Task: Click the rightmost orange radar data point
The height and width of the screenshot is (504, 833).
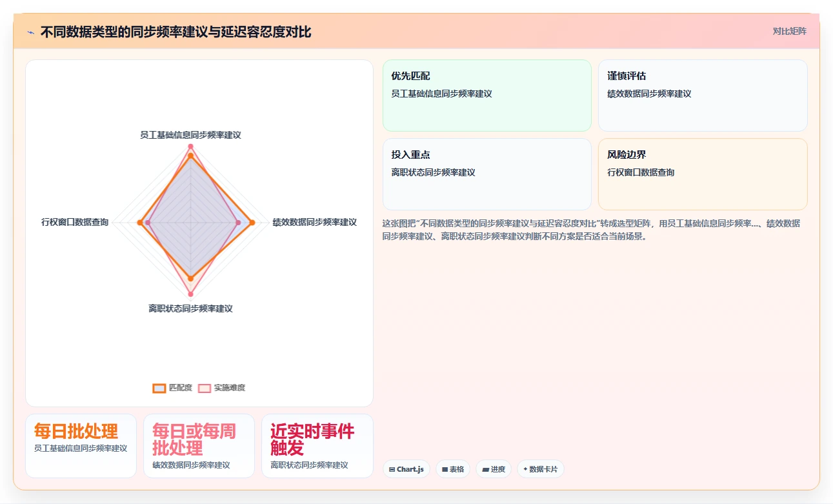Action: 252,223
